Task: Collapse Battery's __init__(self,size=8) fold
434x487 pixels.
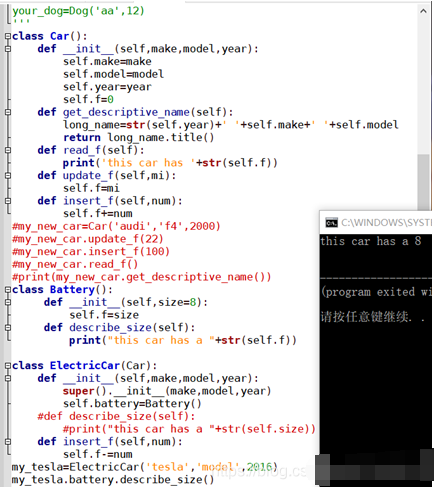Action: [8, 302]
